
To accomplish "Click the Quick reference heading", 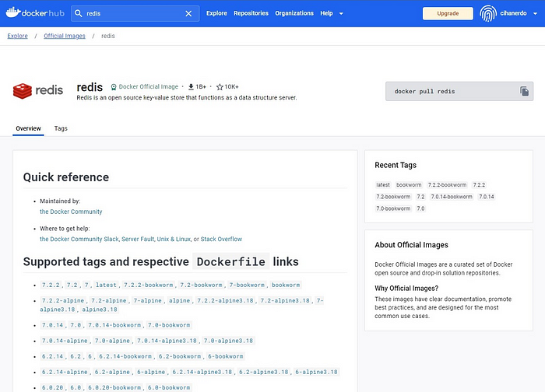I will coord(66,177).
